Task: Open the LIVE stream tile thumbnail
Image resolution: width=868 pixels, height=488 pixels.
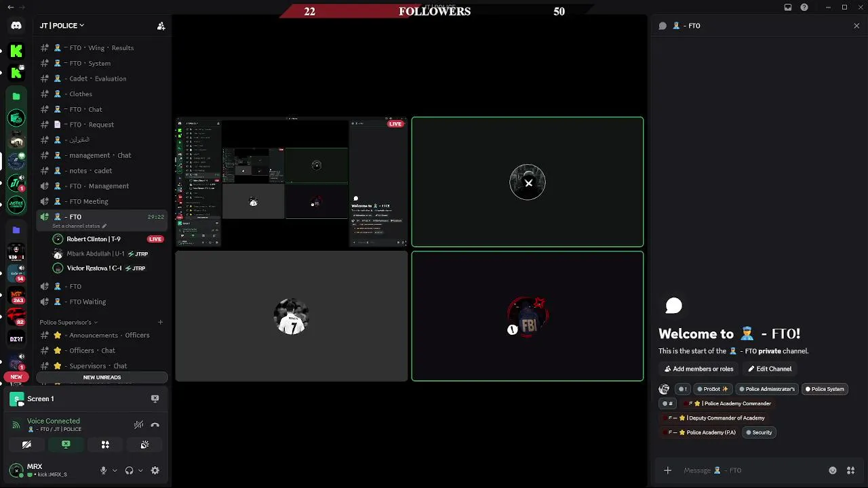Action: click(292, 182)
